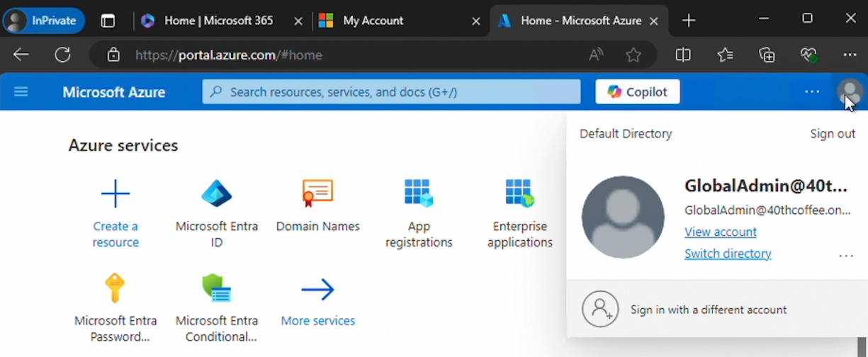
Task: Open the Azure header ellipsis menu
Action: point(812,92)
